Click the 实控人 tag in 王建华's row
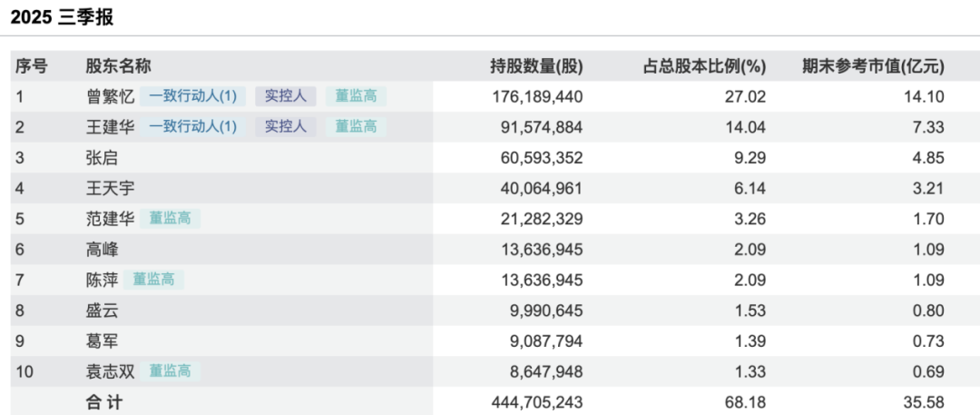 click(285, 127)
